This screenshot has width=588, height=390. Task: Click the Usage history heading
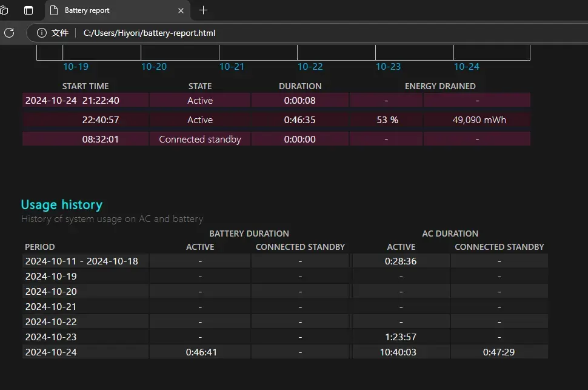click(x=61, y=204)
